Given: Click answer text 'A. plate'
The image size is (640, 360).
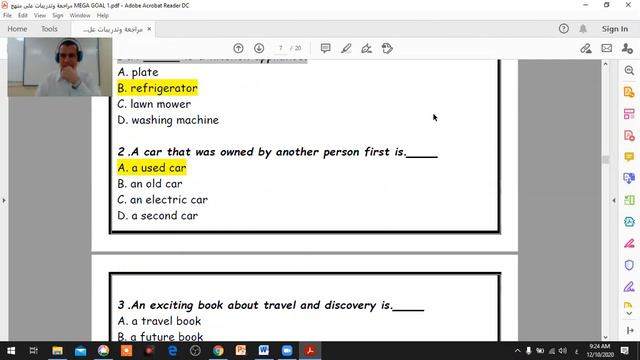Looking at the screenshot, I should (x=138, y=72).
